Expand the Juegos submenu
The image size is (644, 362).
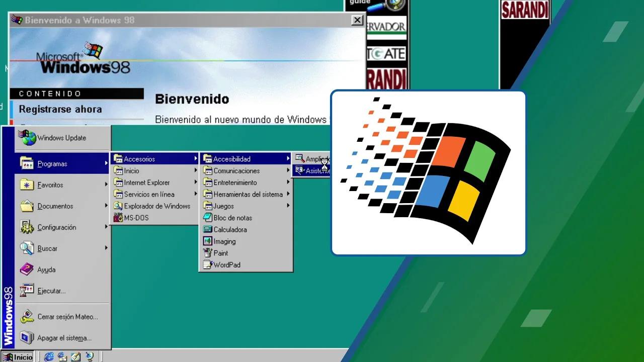pyautogui.click(x=246, y=206)
